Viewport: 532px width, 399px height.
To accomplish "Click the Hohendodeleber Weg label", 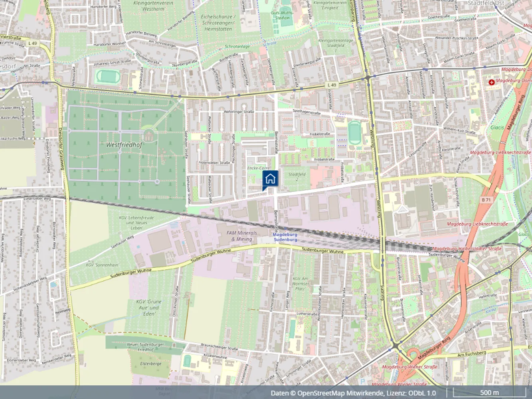I will point(30,283).
